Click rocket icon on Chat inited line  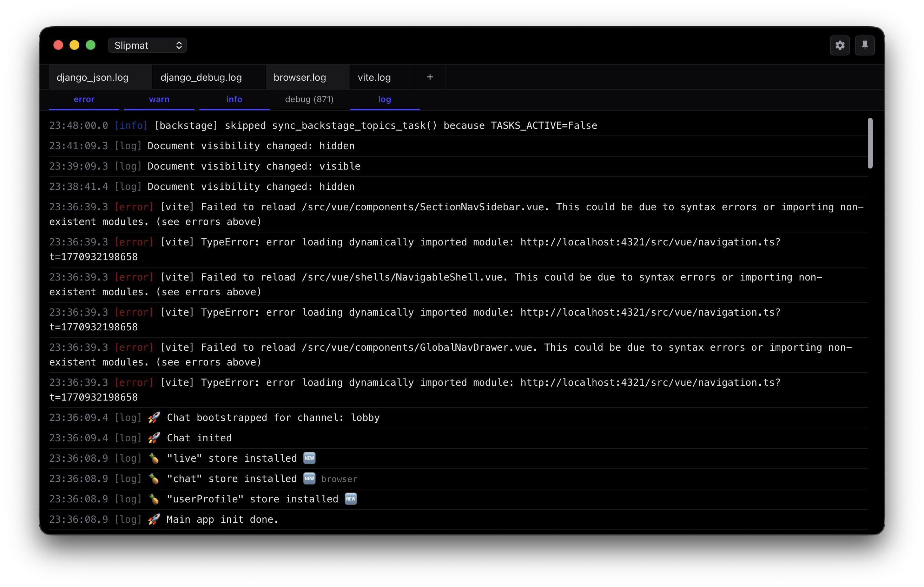pyautogui.click(x=154, y=438)
